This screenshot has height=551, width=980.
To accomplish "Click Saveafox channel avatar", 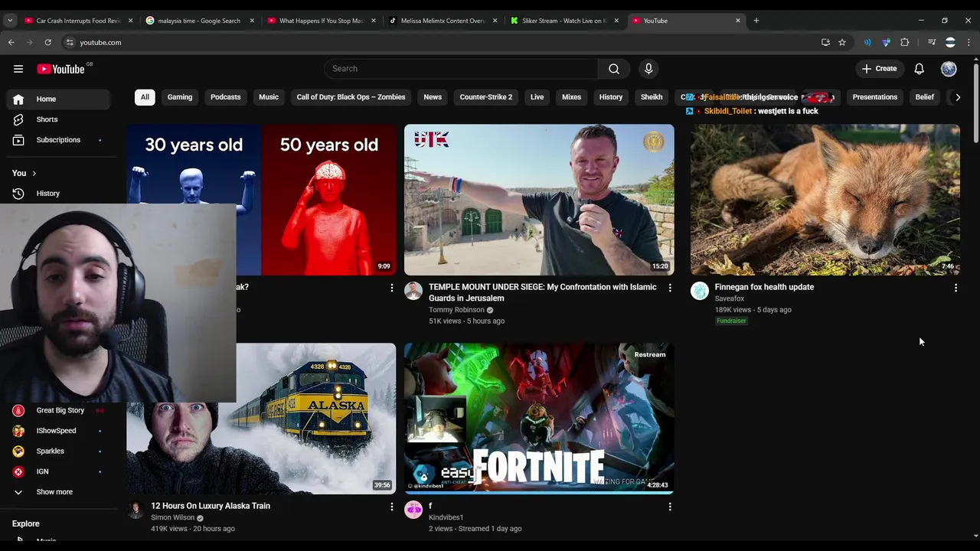I will click(x=700, y=291).
